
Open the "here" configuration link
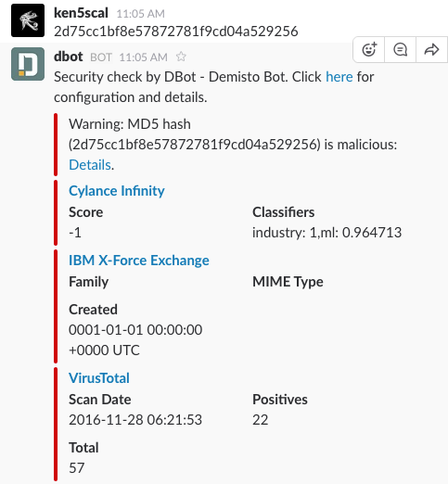pyautogui.click(x=339, y=77)
